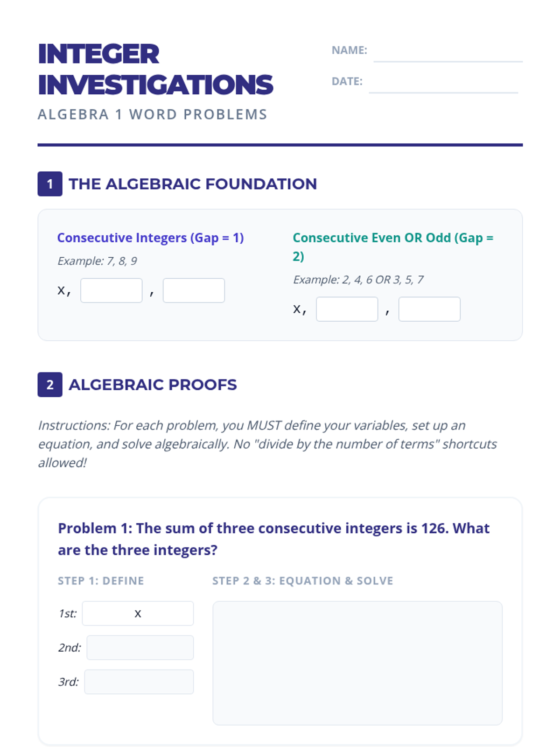Select first blank box under Consecutive Even OR Odd
The width and height of the screenshot is (560, 747).
click(347, 309)
